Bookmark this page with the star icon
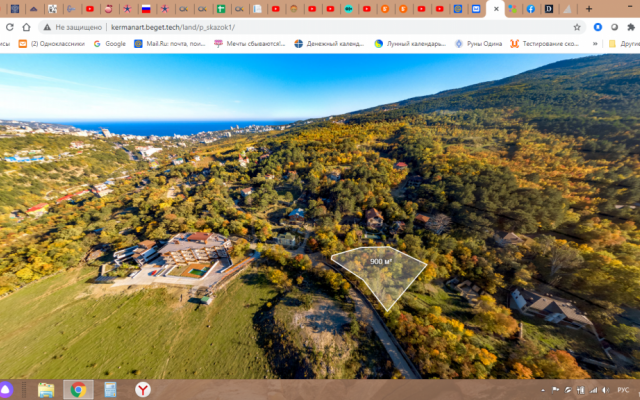640x400 pixels. 577,27
